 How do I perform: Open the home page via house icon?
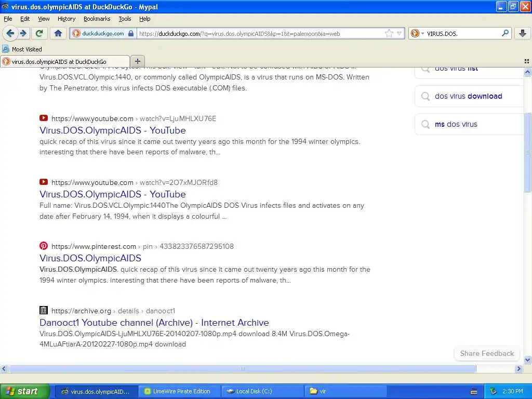(58, 33)
